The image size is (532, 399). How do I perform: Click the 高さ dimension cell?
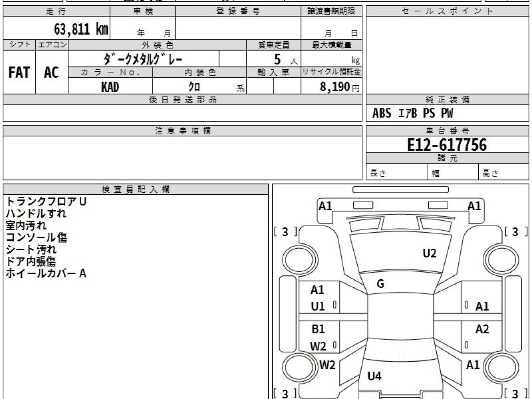pos(504,172)
